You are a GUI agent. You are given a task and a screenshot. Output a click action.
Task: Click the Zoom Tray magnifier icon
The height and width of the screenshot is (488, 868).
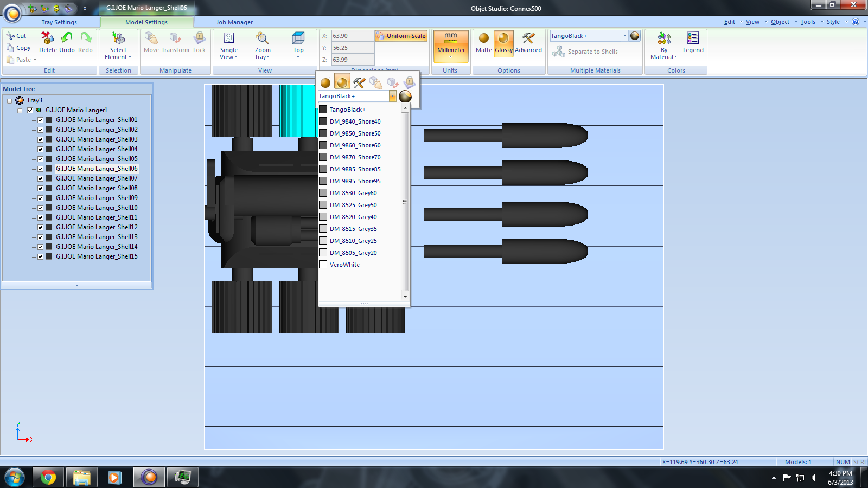[x=263, y=38]
